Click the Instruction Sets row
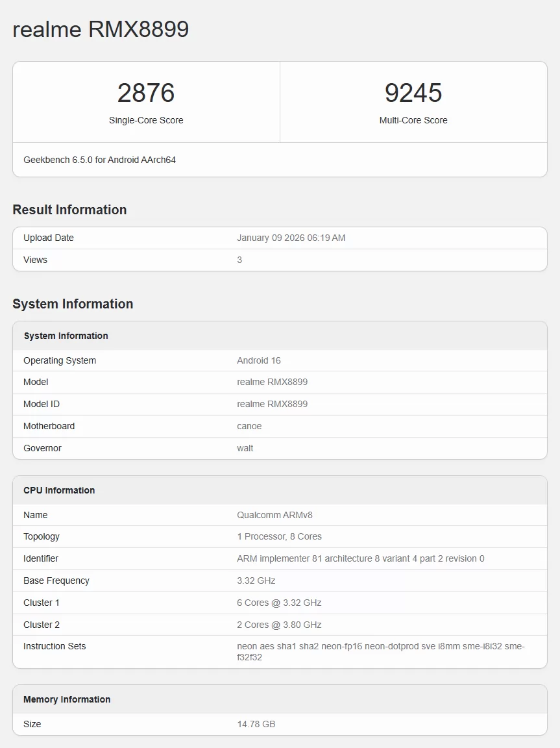This screenshot has height=748, width=560. pos(279,649)
